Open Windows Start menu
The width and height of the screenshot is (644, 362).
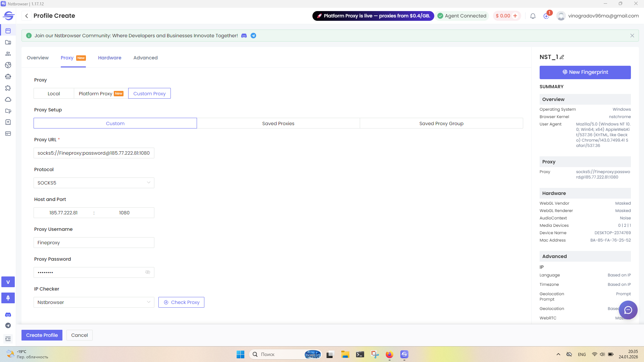[241, 354]
